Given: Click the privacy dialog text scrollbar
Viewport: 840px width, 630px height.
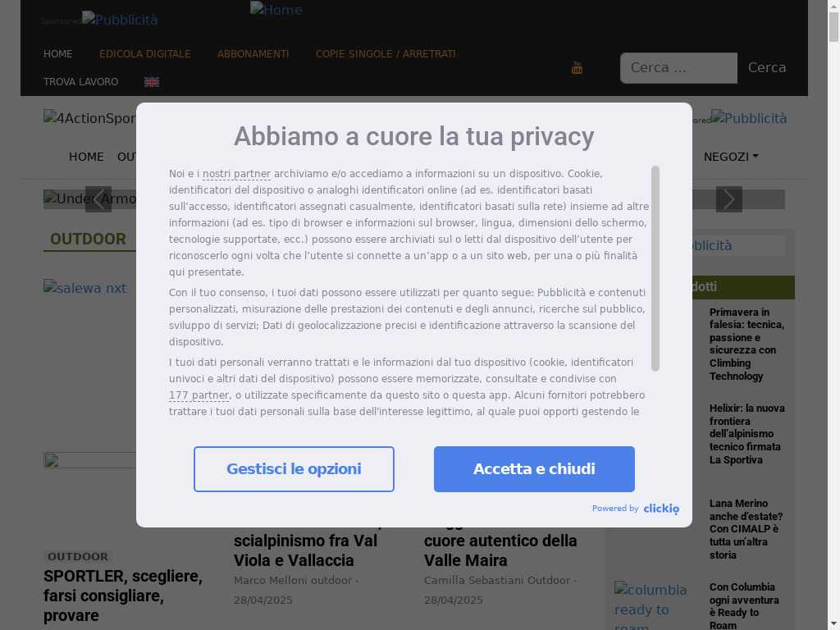Looking at the screenshot, I should point(655,268).
